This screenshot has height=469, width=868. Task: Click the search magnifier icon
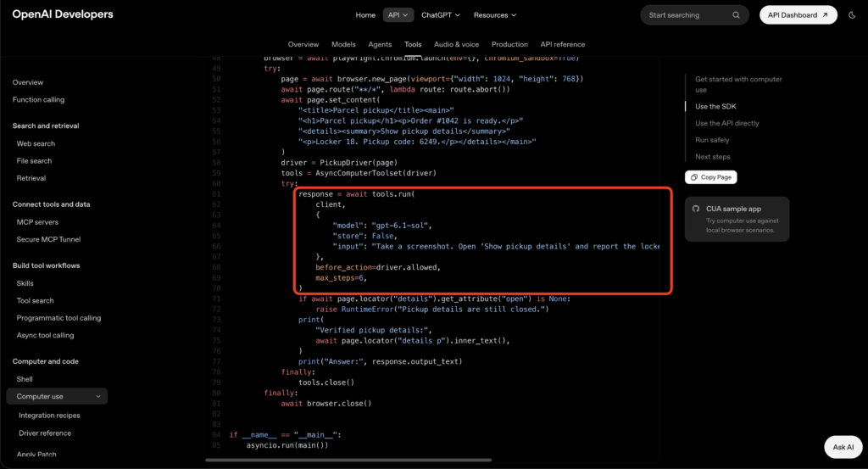[736, 15]
